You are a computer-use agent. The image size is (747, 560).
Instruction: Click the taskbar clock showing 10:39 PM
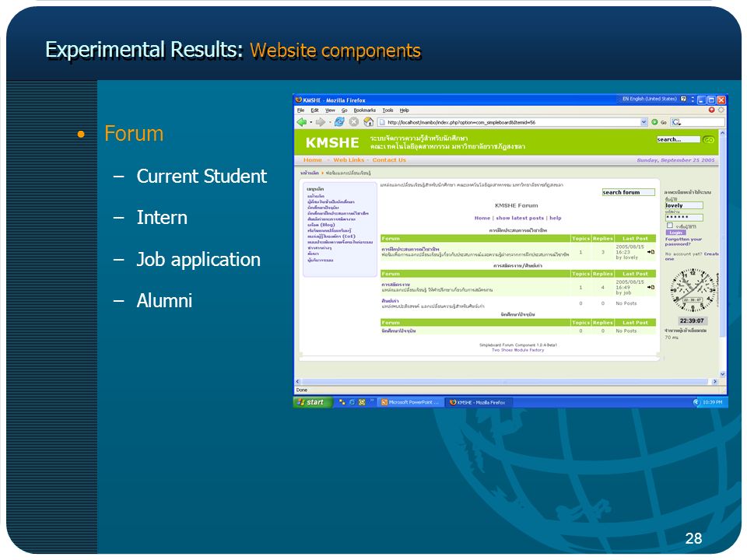pos(712,402)
